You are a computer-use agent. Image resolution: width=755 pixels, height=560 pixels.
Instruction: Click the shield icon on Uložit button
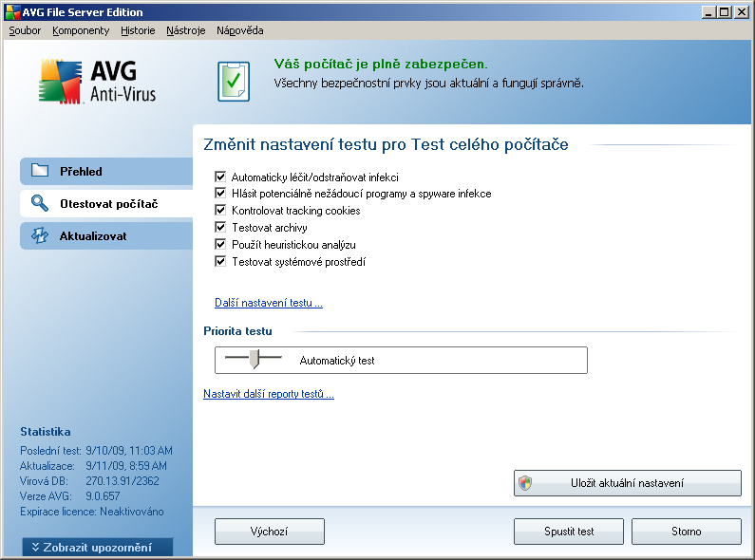525,482
